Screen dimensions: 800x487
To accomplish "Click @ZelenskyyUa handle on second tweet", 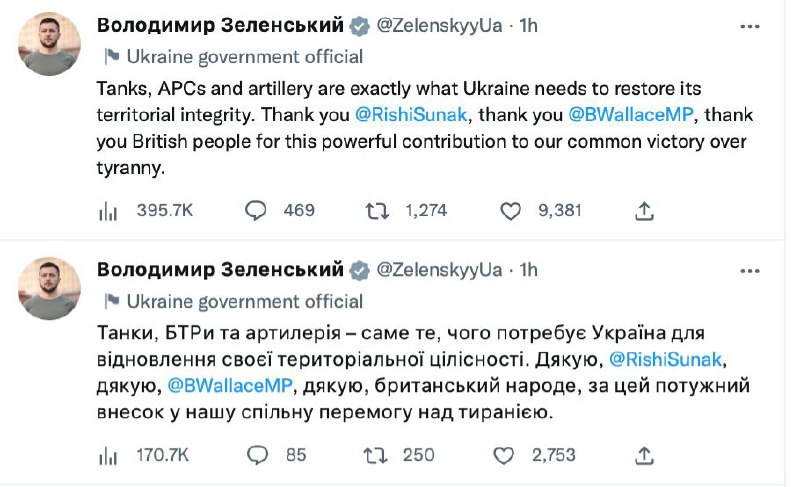I will point(439,270).
